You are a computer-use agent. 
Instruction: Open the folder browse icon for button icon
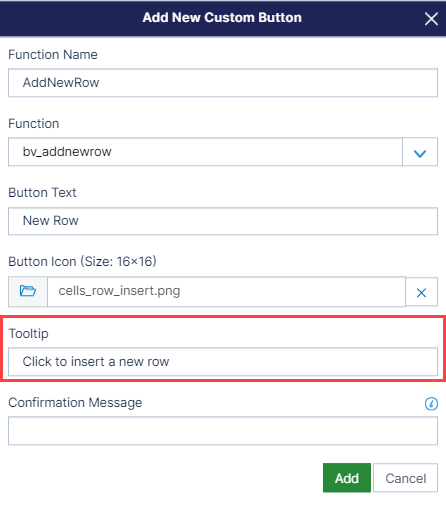coord(28,291)
